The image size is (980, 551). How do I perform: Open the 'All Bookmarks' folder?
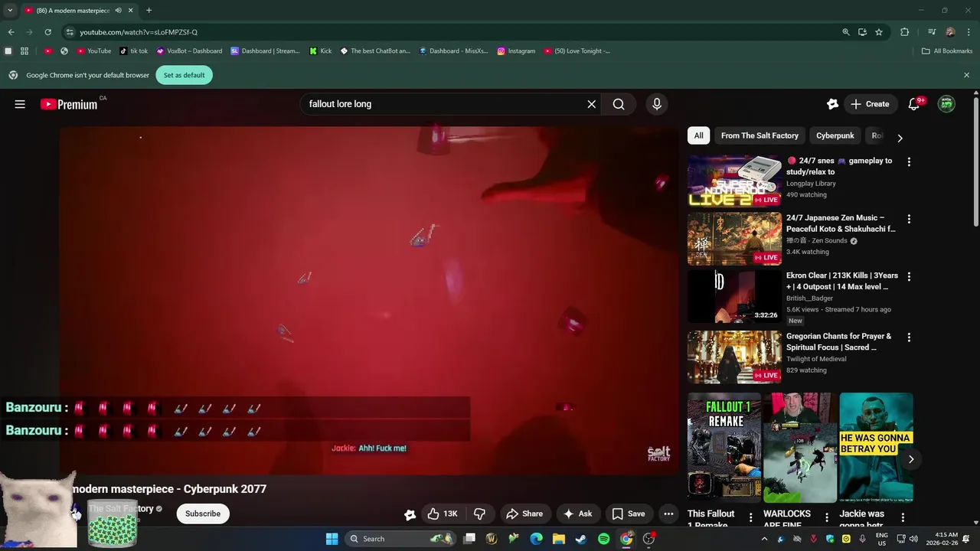click(947, 51)
